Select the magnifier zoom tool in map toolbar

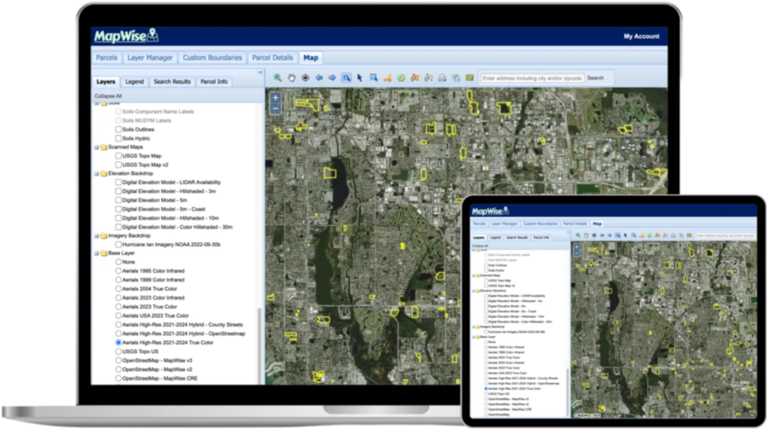tap(278, 78)
